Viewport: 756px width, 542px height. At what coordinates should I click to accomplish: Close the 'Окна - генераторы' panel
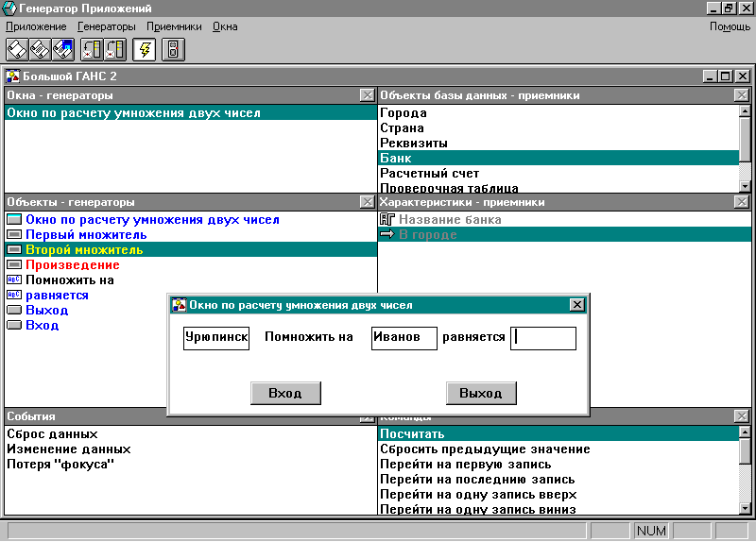point(367,95)
